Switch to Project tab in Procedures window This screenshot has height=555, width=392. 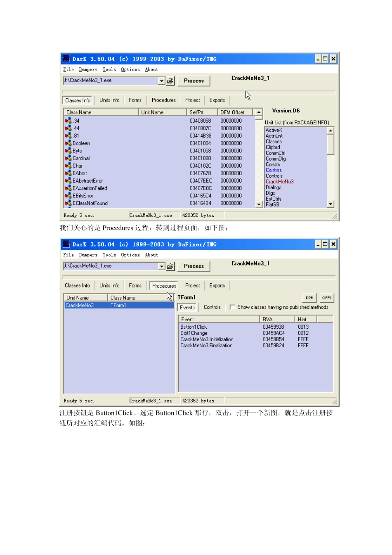tap(192, 286)
